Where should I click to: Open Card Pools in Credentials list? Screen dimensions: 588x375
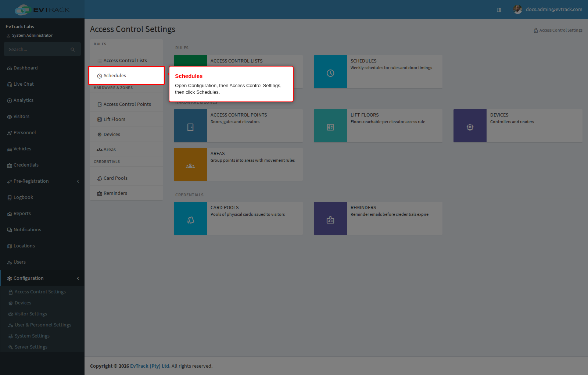[126, 178]
